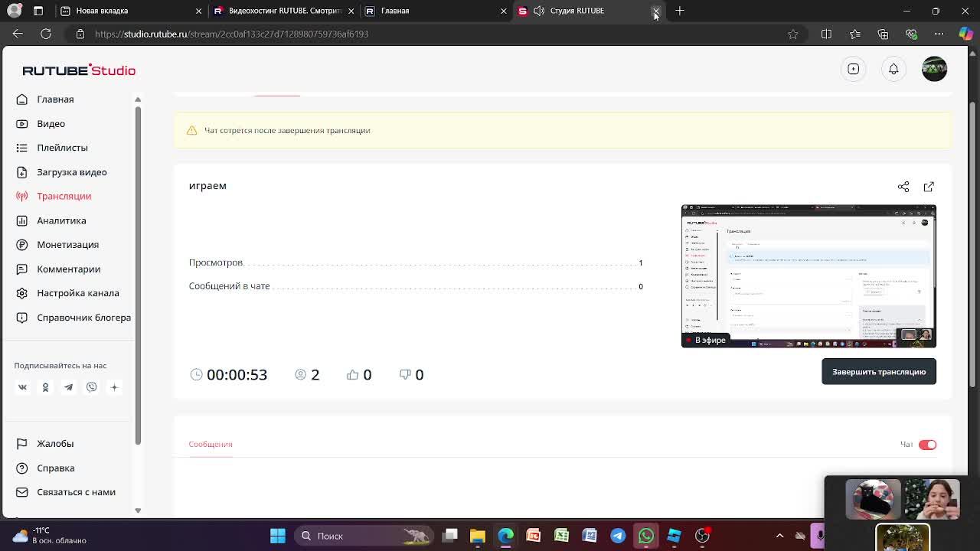This screenshot has width=980, height=551.
Task: Open browser settings ellipsis menu
Action: point(939,34)
